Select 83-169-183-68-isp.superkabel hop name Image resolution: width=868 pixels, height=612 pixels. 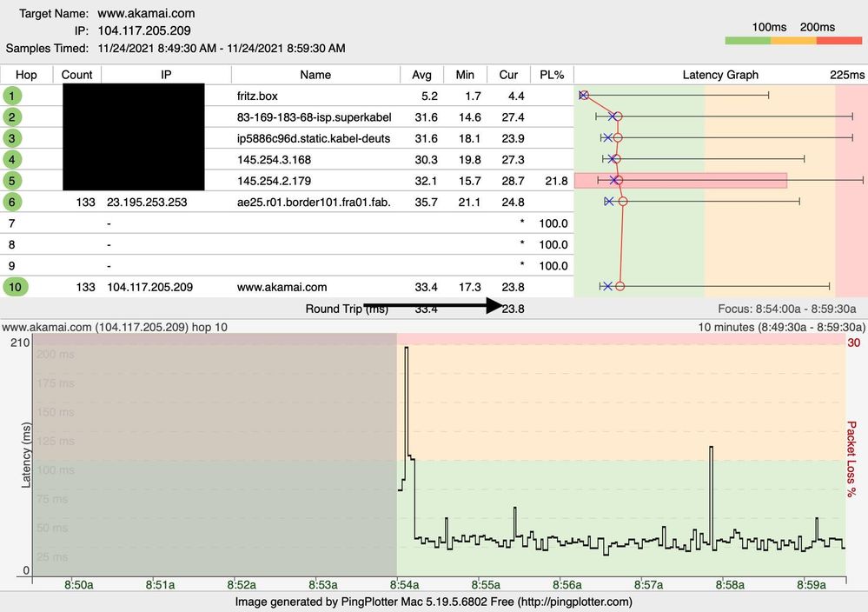(x=314, y=117)
